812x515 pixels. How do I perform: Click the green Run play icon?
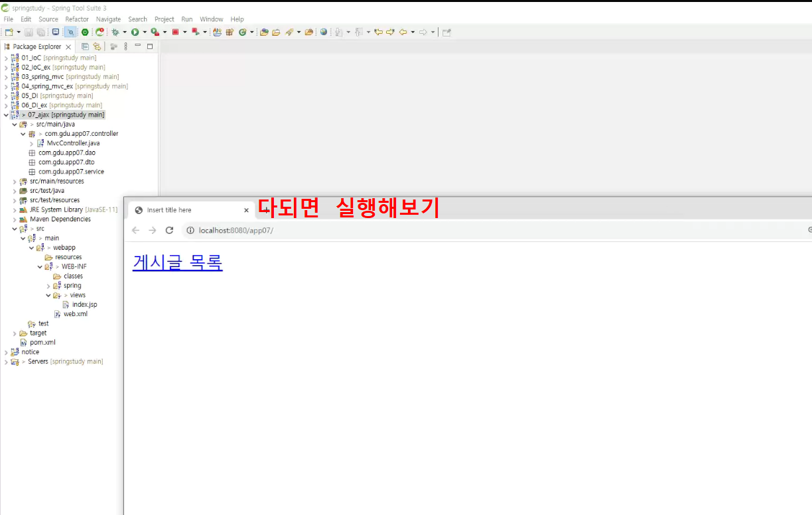pos(135,32)
